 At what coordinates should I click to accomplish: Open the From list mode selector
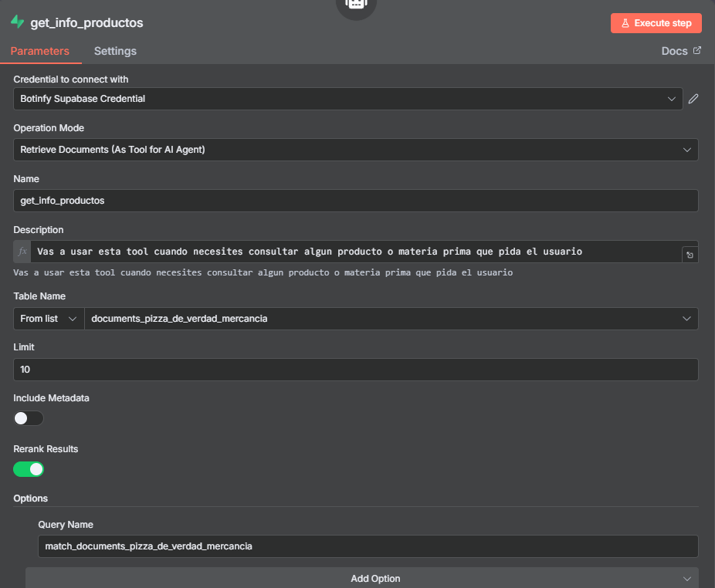[x=49, y=319]
